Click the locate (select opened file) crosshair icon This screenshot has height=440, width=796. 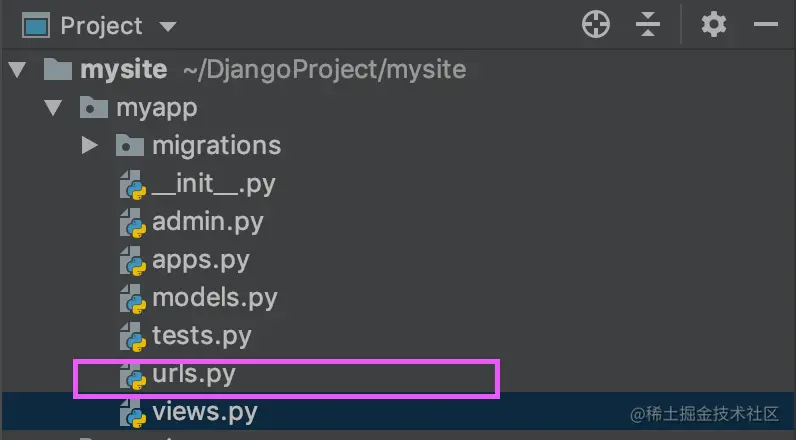click(x=595, y=24)
